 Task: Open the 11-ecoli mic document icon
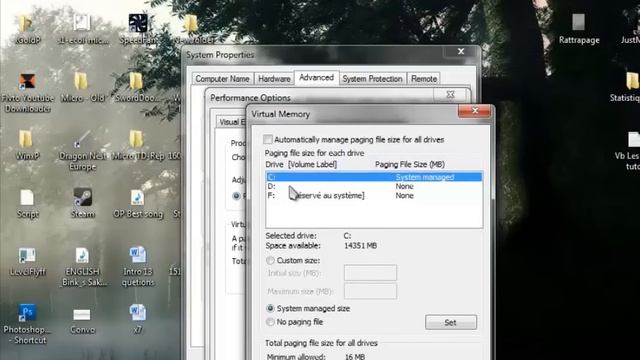point(82,23)
